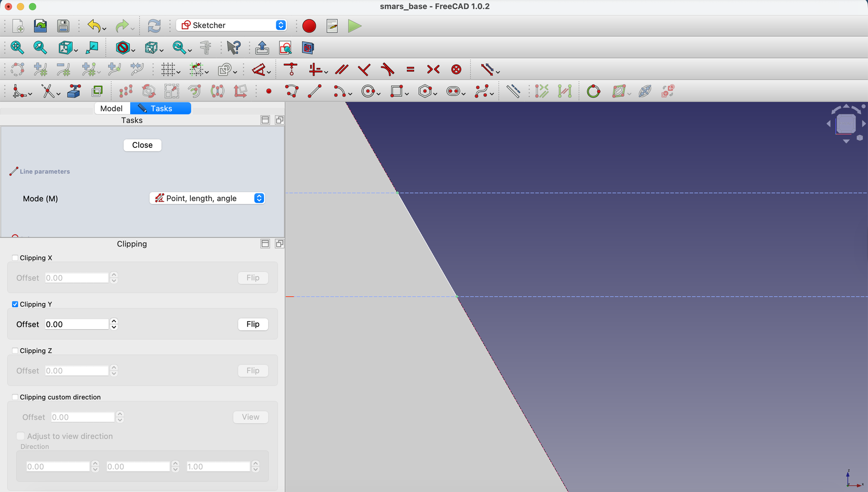Apply the symmetric constraint icon

tap(433, 69)
